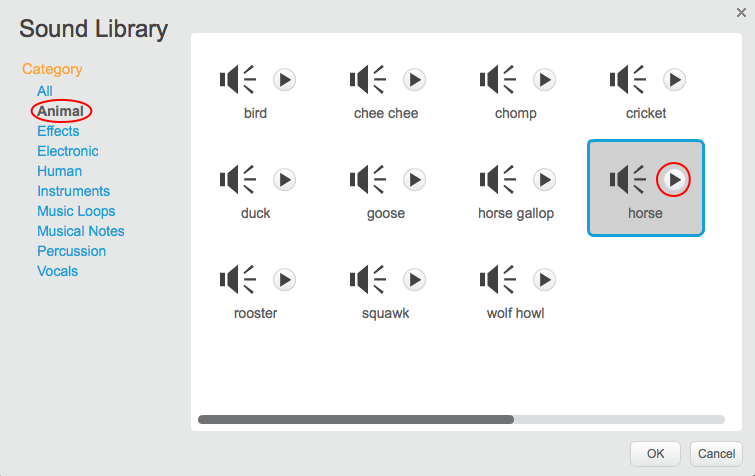Play the horse sound preview

674,179
